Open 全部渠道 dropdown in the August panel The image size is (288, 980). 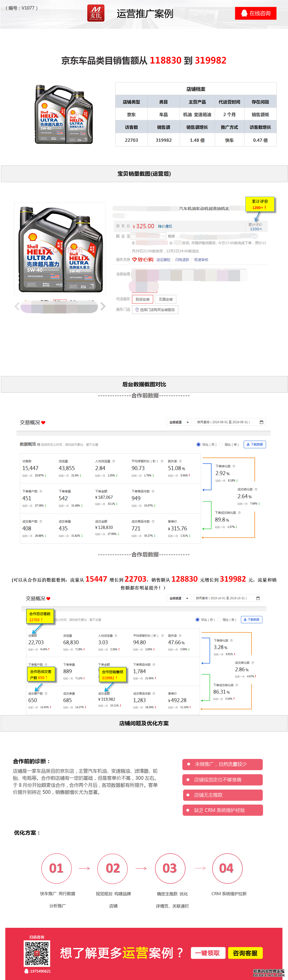tap(179, 422)
